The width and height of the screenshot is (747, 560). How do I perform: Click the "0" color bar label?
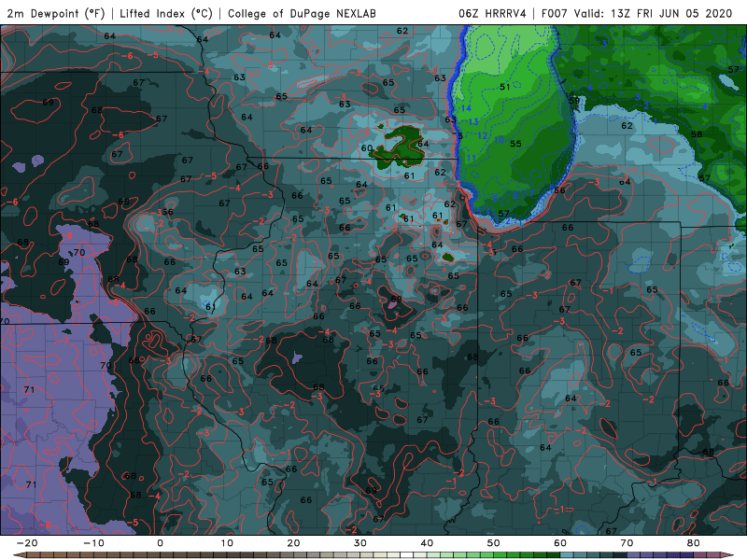pyautogui.click(x=160, y=543)
